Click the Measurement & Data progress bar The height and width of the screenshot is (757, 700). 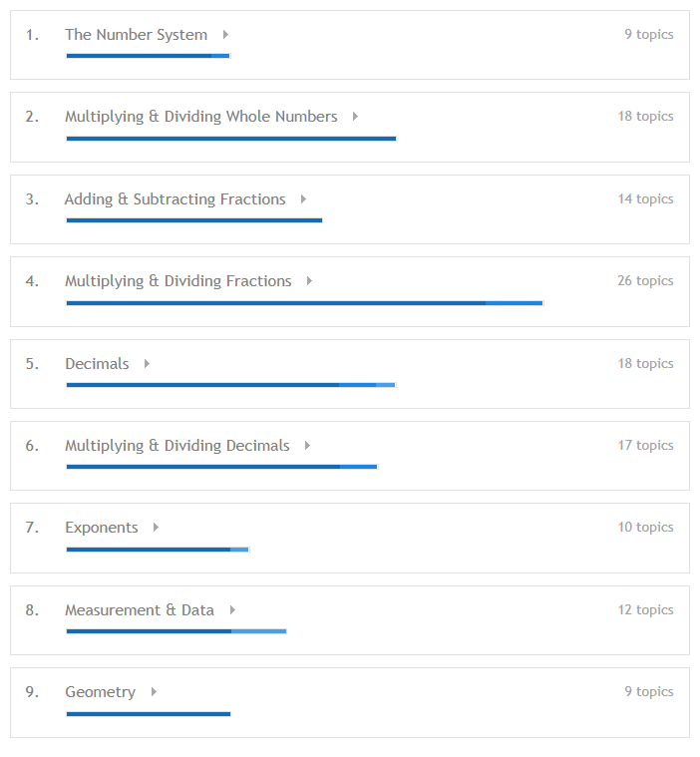176,631
